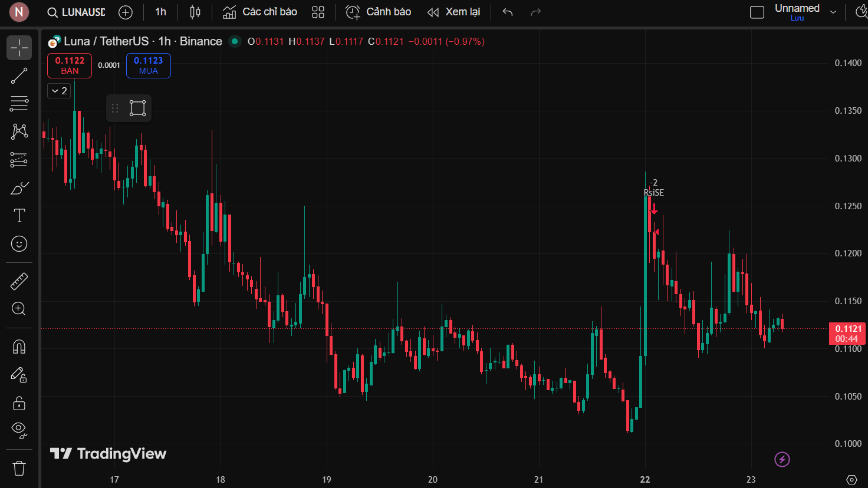Click date label 19 on time axis
Image resolution: width=868 pixels, height=488 pixels.
pos(327,479)
